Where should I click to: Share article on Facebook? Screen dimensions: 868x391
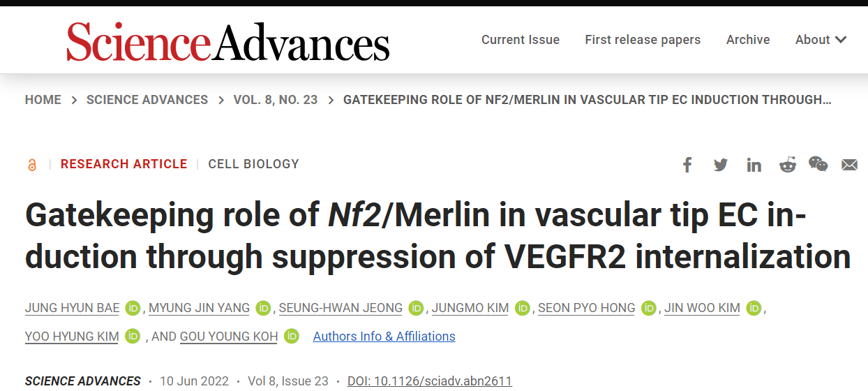[687, 165]
